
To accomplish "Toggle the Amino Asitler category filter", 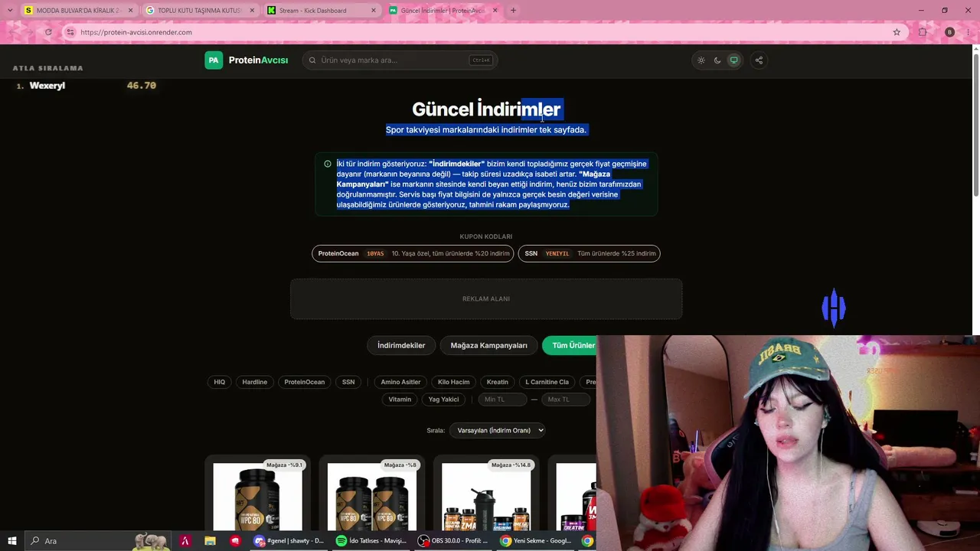I will coord(400,382).
